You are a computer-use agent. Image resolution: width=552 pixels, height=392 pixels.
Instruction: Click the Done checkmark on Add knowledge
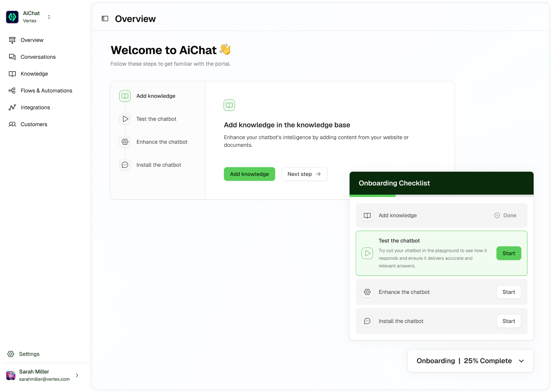497,215
